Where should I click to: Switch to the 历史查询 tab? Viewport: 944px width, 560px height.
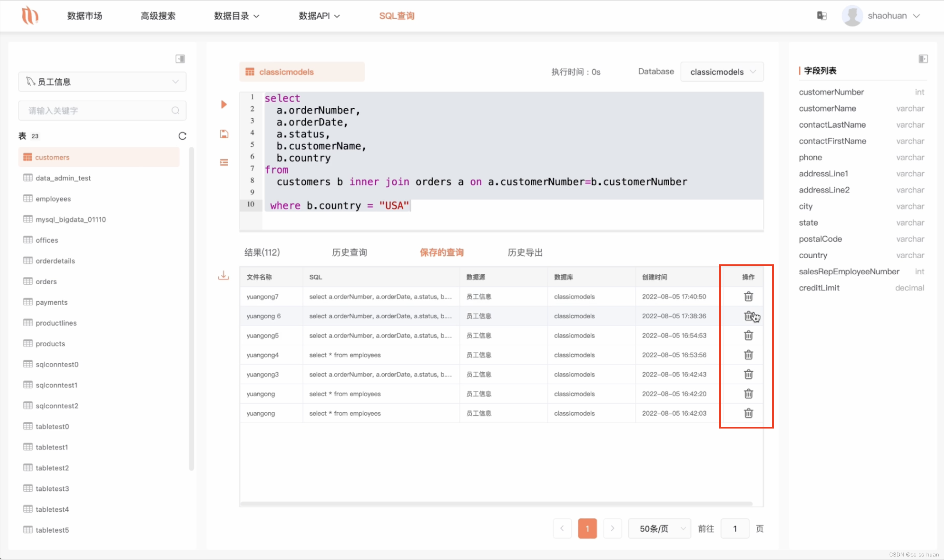[x=349, y=252]
